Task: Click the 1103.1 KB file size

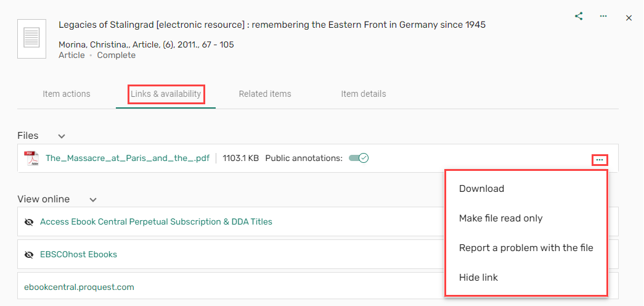Action: point(241,158)
